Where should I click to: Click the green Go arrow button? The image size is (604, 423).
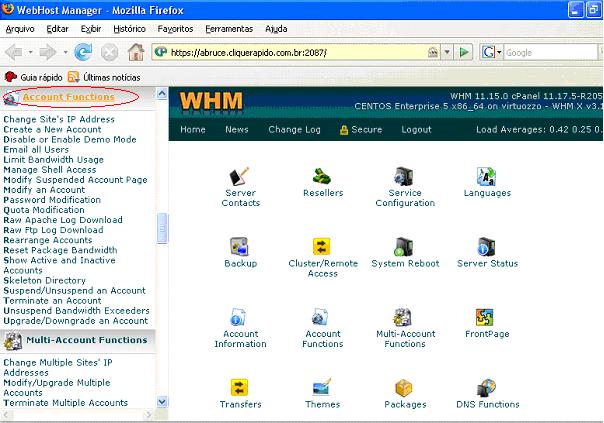464,52
